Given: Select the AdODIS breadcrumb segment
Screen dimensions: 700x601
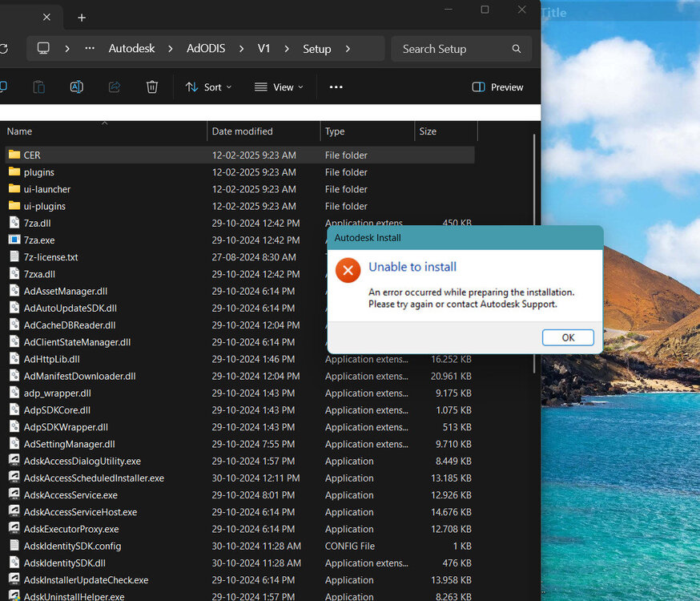Looking at the screenshot, I should pyautogui.click(x=206, y=49).
